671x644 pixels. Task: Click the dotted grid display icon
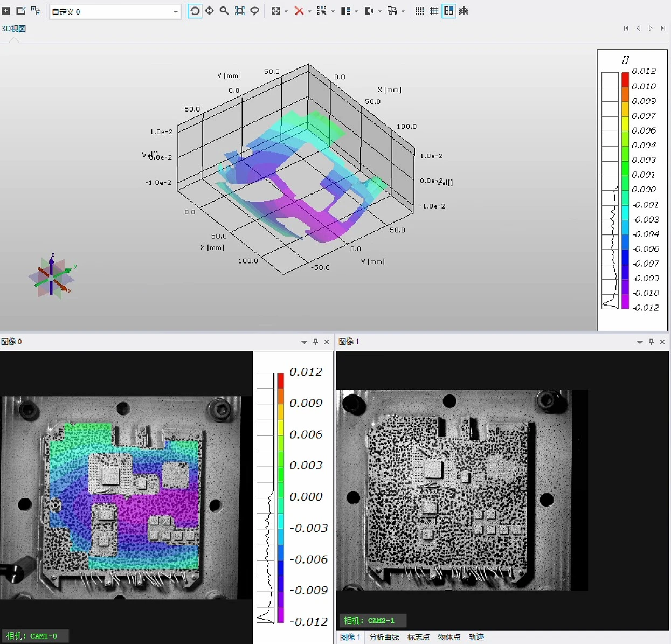(419, 11)
